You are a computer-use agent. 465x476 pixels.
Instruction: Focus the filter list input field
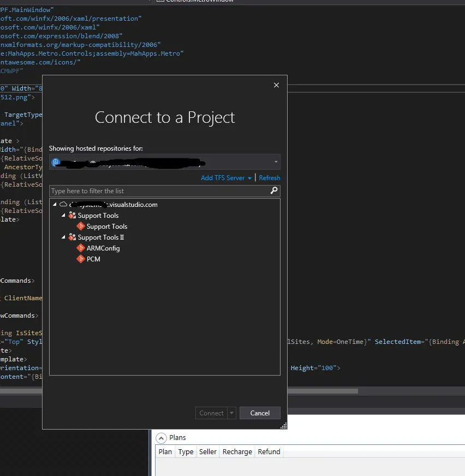point(164,191)
